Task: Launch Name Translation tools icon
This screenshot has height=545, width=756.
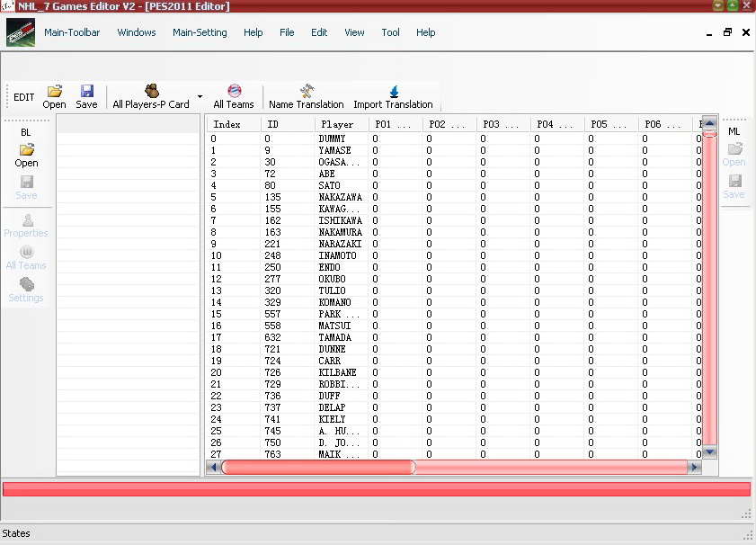Action: (307, 91)
